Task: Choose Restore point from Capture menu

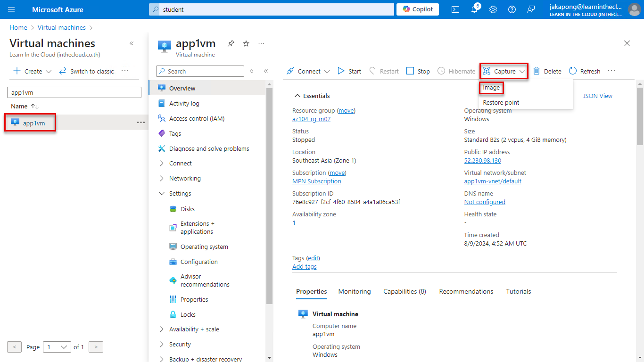Action: click(501, 102)
